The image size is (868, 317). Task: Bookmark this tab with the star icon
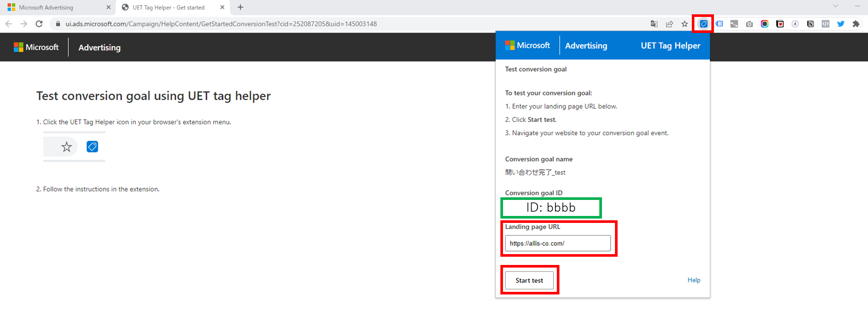click(x=684, y=24)
